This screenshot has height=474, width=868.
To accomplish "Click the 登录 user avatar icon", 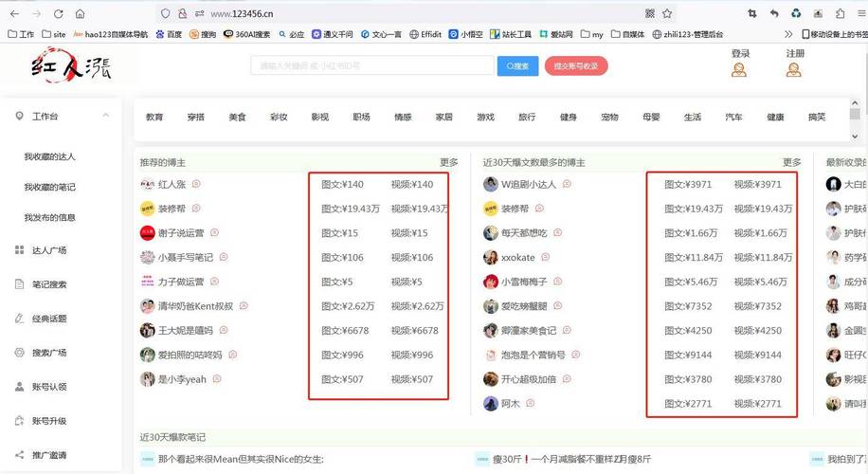I will (x=739, y=70).
